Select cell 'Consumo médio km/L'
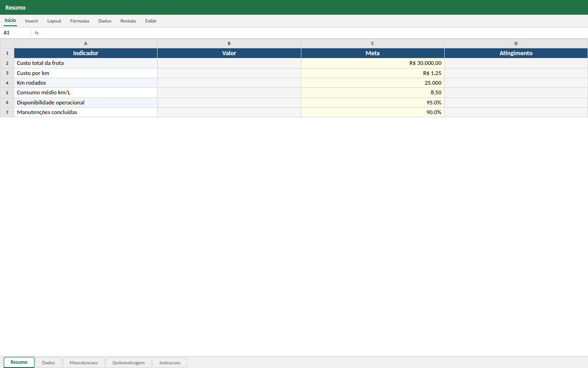This screenshot has width=588, height=368. point(85,92)
